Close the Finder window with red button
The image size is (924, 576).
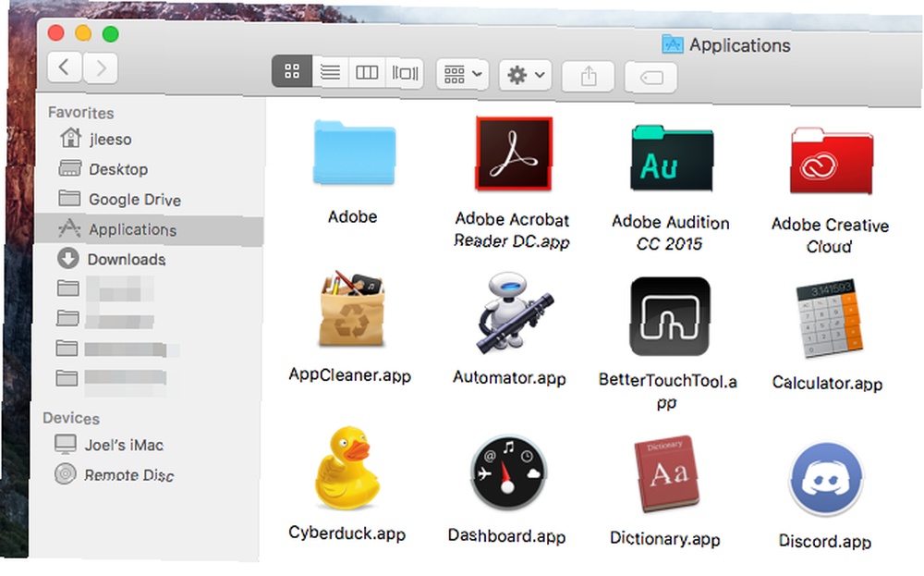click(x=56, y=32)
